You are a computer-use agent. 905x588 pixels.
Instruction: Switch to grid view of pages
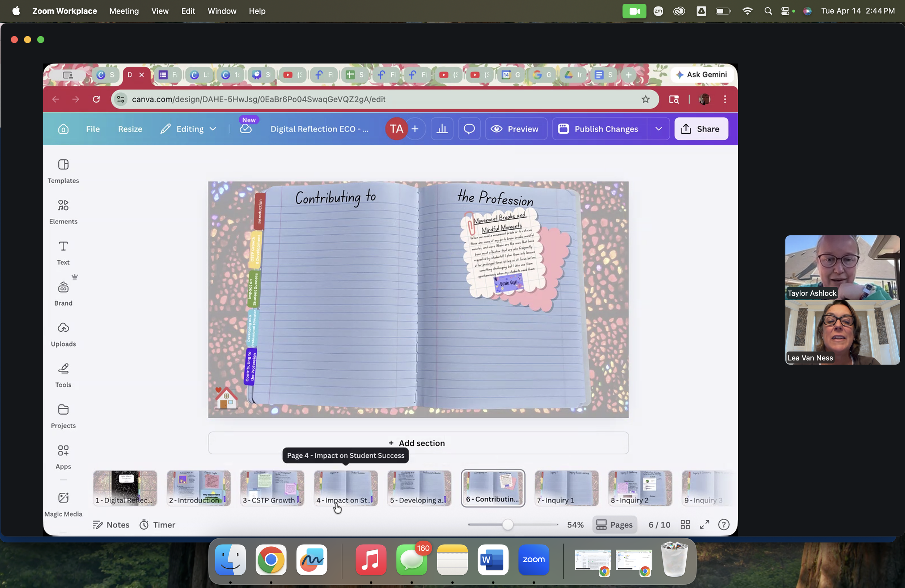tap(685, 525)
